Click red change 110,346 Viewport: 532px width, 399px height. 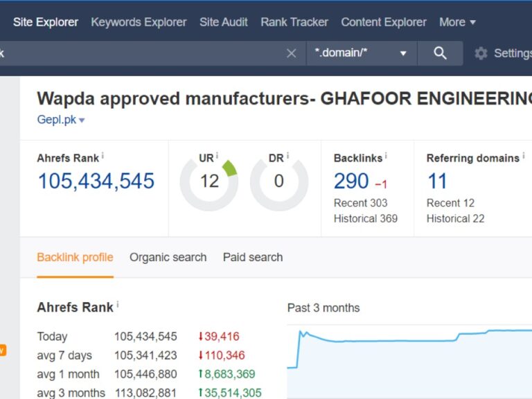click(222, 355)
